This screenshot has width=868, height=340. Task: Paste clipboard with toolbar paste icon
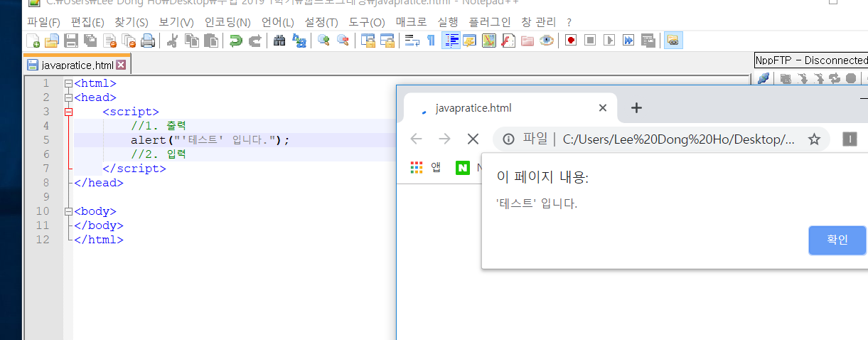pos(210,41)
